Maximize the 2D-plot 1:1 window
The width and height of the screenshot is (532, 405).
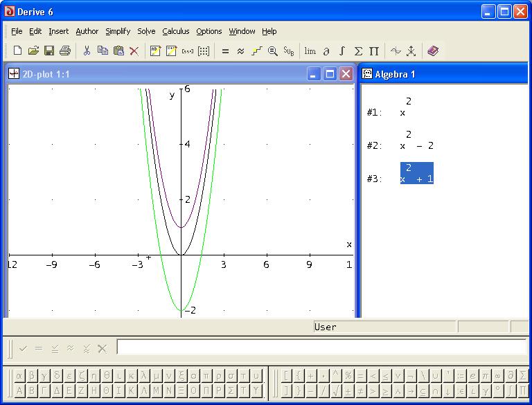coord(330,74)
